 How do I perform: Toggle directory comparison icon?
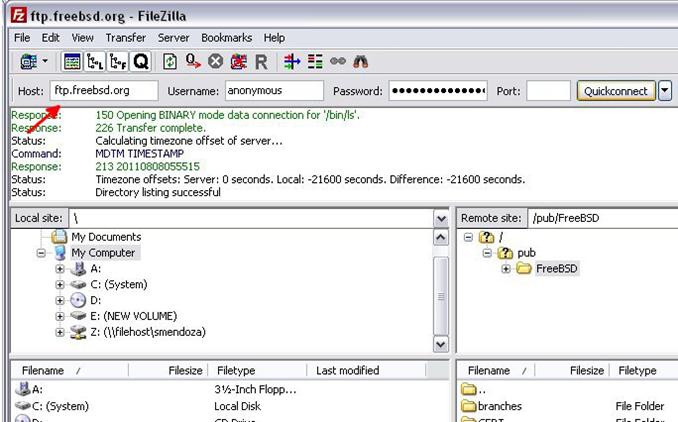tap(315, 62)
